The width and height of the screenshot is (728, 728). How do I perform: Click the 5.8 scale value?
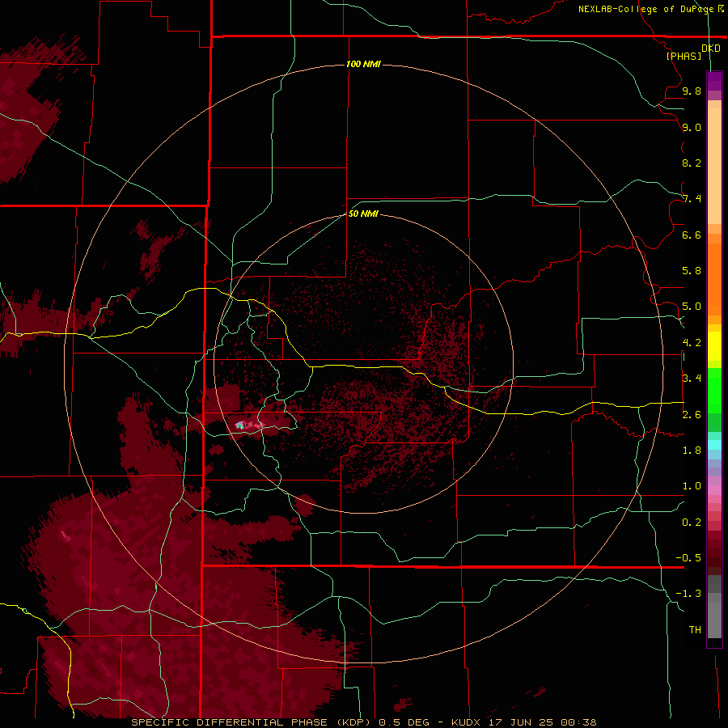tap(692, 271)
